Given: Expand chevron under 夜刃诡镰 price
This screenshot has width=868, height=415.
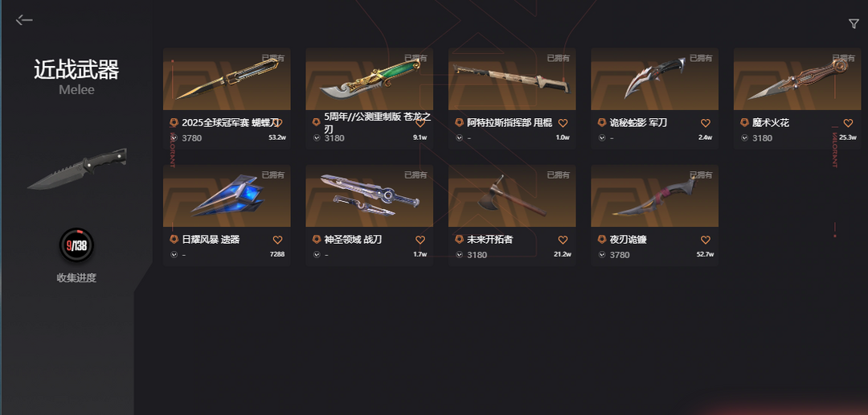Looking at the screenshot, I should (602, 255).
